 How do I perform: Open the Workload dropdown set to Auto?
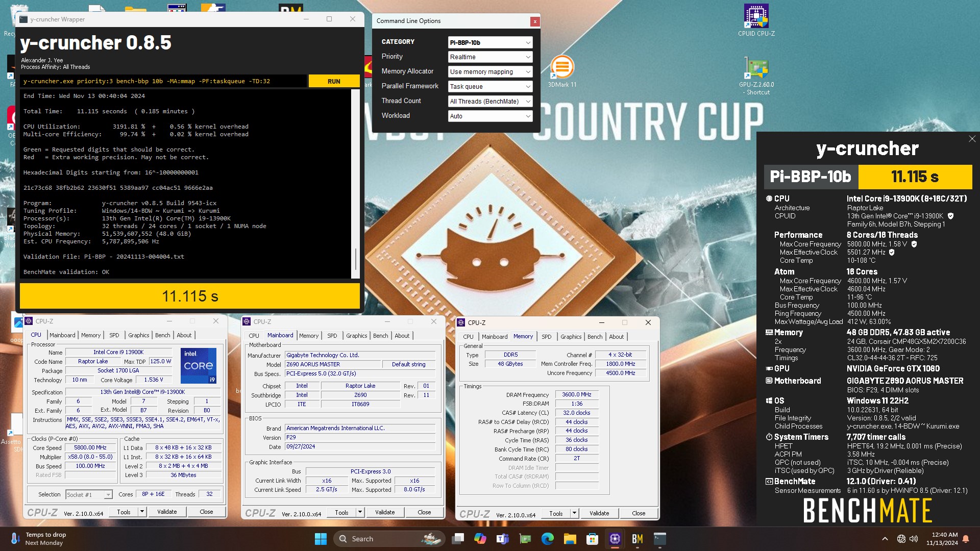[x=490, y=116]
